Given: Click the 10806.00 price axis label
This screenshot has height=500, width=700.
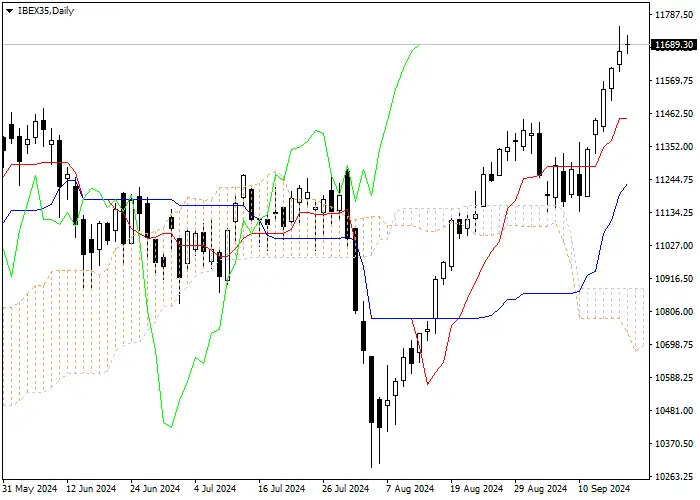Looking at the screenshot, I should pos(674,312).
